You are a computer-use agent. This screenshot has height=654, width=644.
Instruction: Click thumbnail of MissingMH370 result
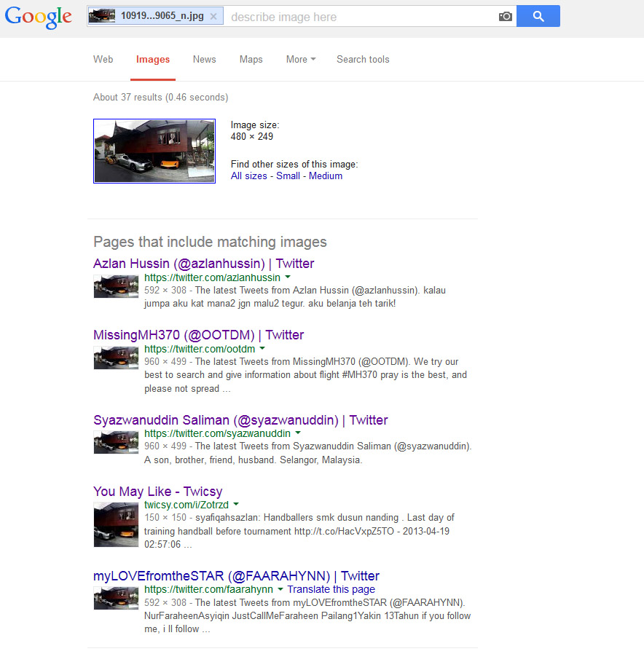[x=116, y=358]
